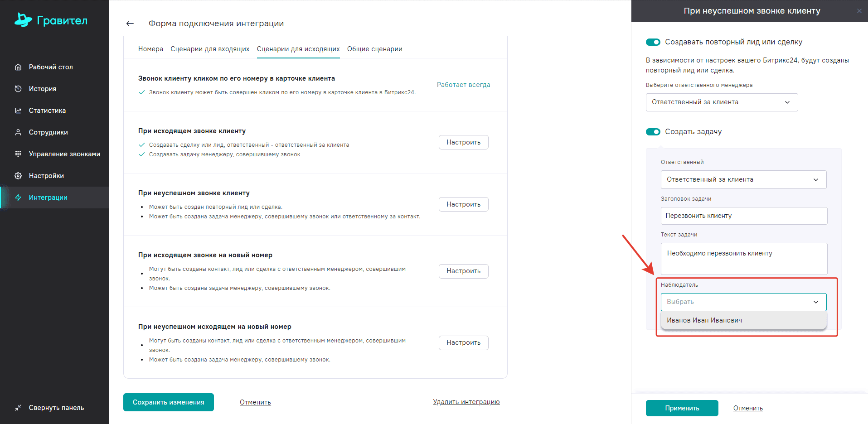This screenshot has width=868, height=424.
Task: Expand the Выберите ответственного менеджера dropdown
Action: [x=722, y=102]
